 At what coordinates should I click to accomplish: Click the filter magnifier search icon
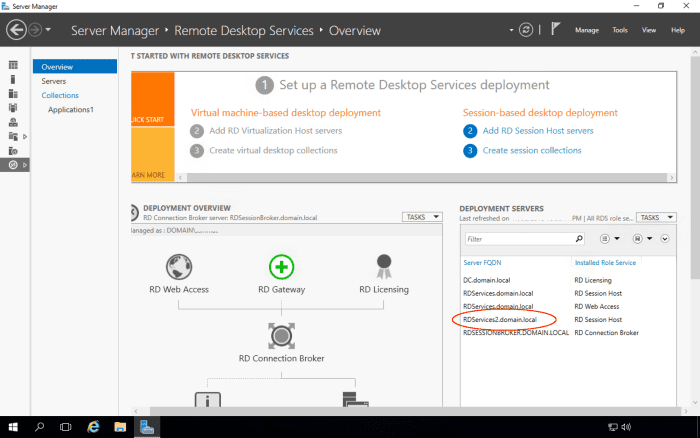pyautogui.click(x=579, y=239)
